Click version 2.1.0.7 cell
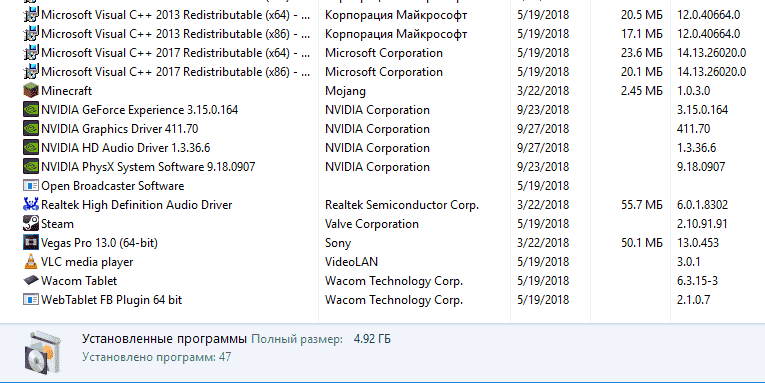 click(693, 300)
